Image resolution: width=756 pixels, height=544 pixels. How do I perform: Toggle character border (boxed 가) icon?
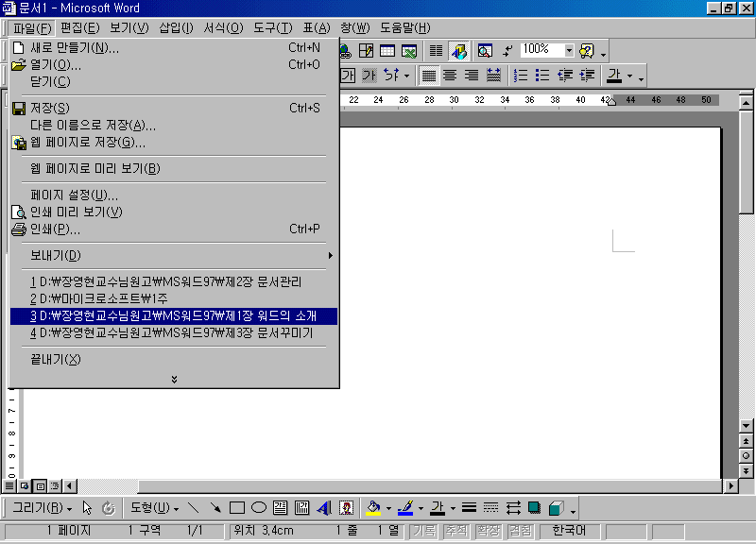348,76
